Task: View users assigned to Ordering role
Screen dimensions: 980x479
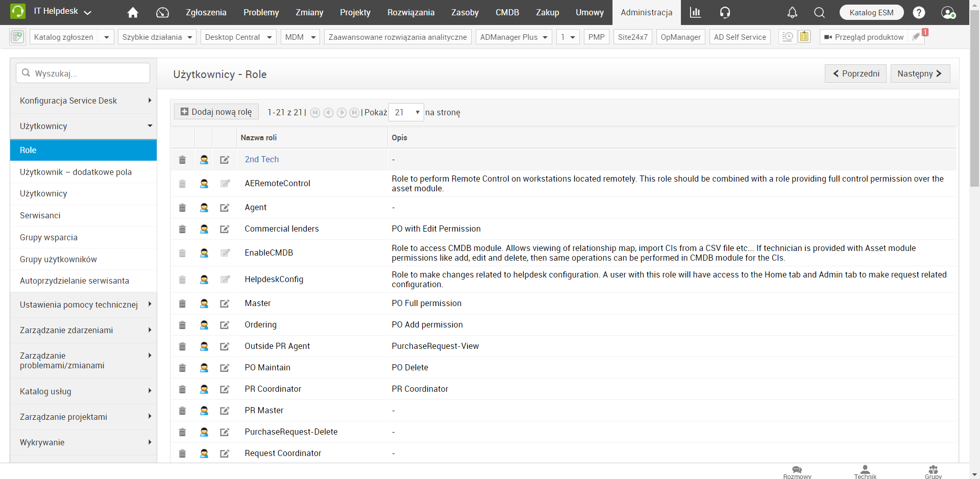Action: 204,325
